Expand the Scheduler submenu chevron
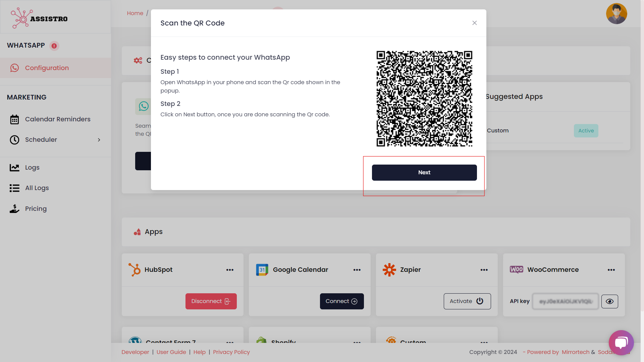Image resolution: width=644 pixels, height=362 pixels. pyautogui.click(x=99, y=140)
